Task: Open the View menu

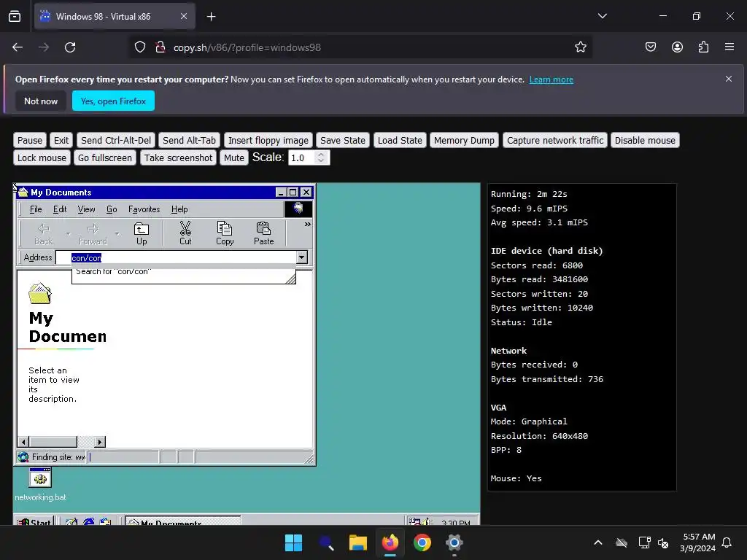Action: 86,209
